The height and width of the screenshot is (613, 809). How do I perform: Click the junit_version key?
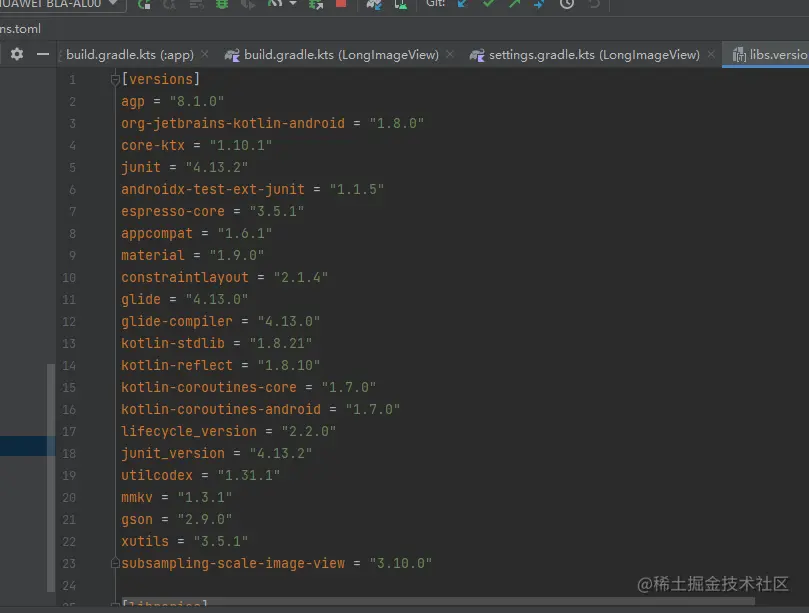click(173, 454)
